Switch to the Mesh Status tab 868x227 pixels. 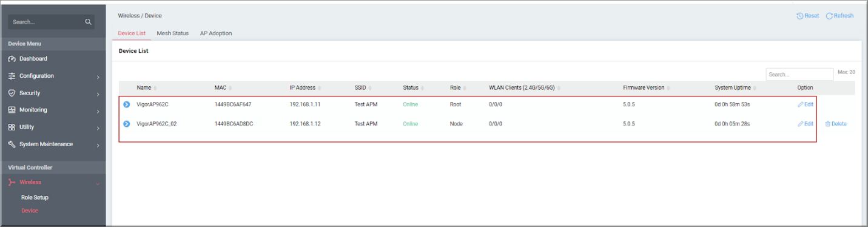coord(173,33)
